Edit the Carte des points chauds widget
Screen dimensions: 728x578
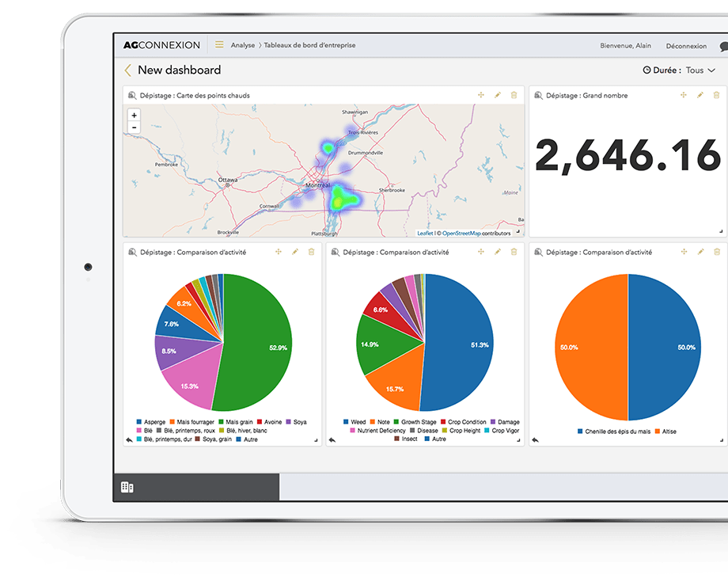pos(498,95)
